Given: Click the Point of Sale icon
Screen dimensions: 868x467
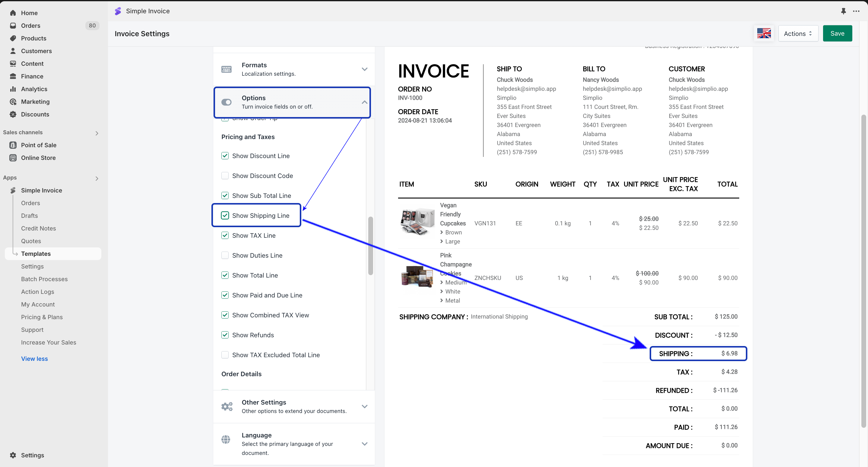Looking at the screenshot, I should tap(13, 145).
